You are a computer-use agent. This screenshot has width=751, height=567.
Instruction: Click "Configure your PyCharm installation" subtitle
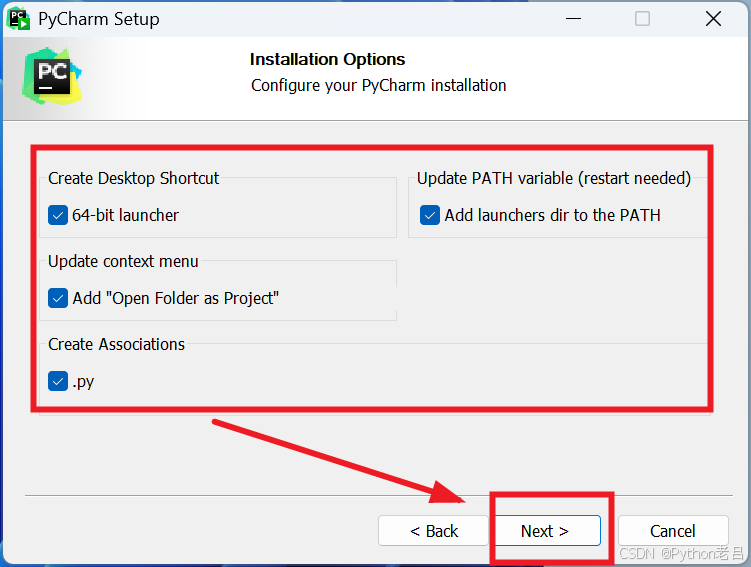coord(378,85)
